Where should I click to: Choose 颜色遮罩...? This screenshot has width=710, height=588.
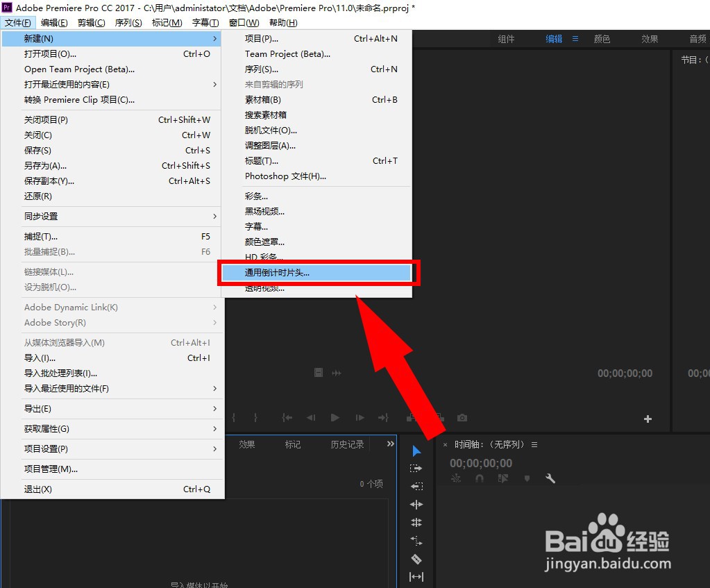[x=316, y=242]
